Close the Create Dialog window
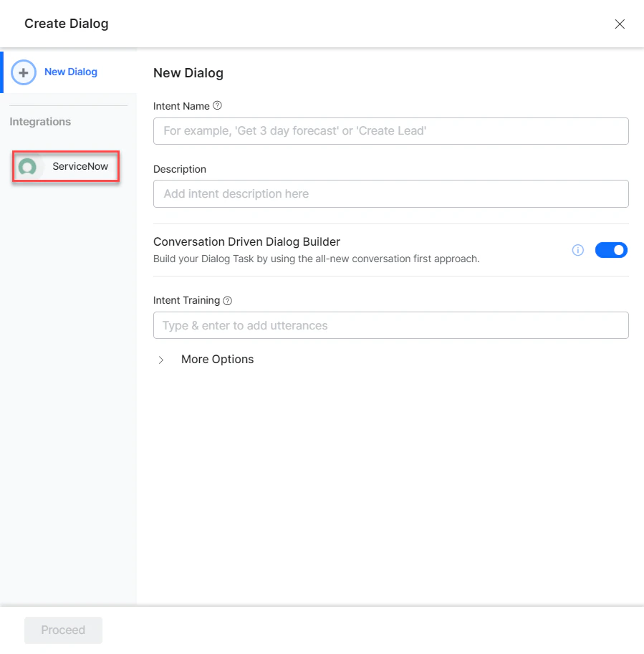The width and height of the screenshot is (644, 654). [620, 24]
